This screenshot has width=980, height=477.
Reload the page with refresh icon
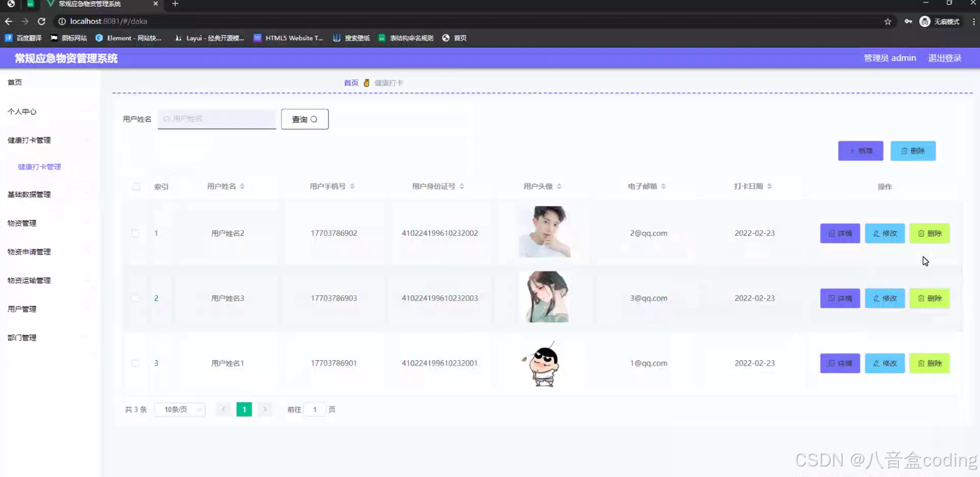pyautogui.click(x=41, y=21)
